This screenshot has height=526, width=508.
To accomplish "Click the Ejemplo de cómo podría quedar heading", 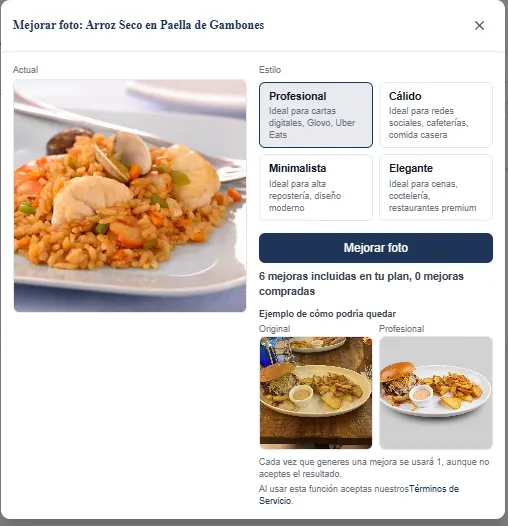I will click(x=327, y=314).
